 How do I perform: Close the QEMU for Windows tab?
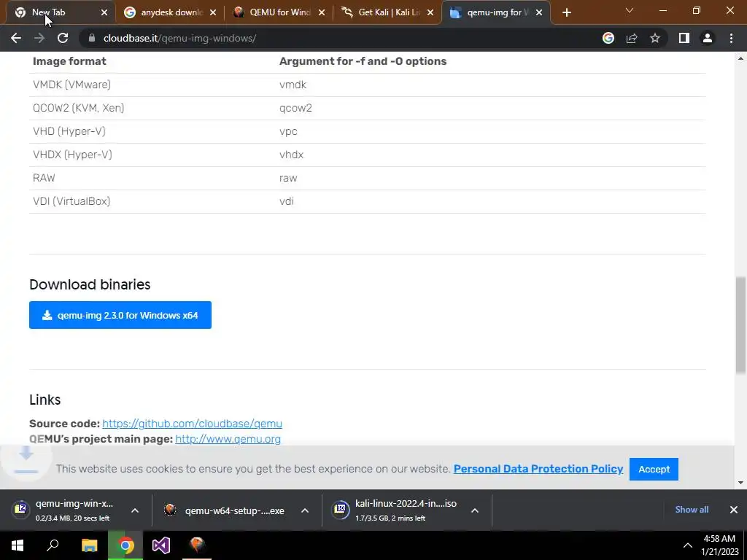pos(322,13)
